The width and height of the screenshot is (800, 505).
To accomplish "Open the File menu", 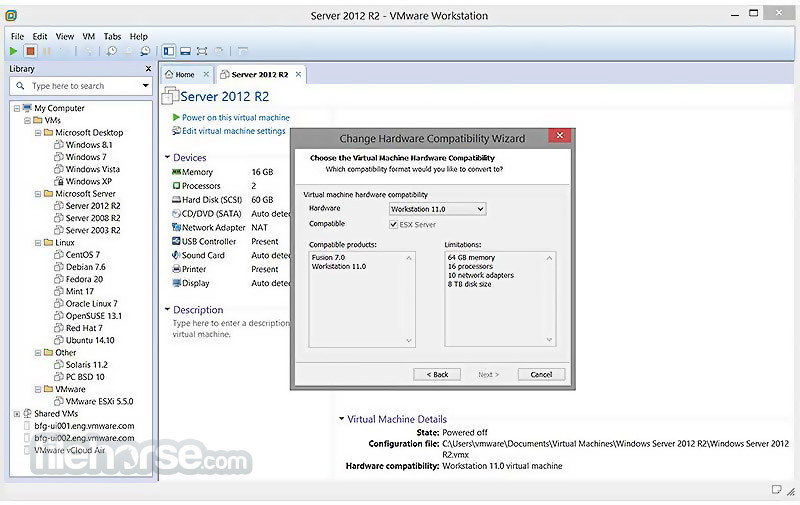I will (17, 36).
